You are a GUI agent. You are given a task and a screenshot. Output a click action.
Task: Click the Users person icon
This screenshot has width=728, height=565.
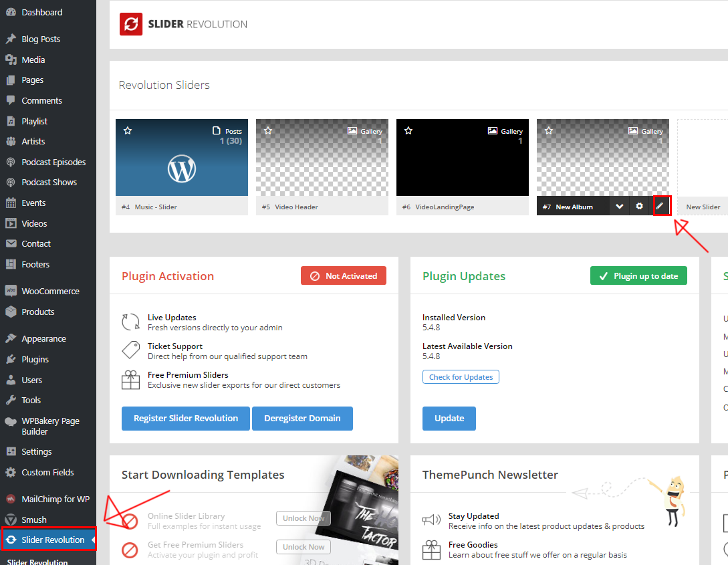[x=11, y=380]
